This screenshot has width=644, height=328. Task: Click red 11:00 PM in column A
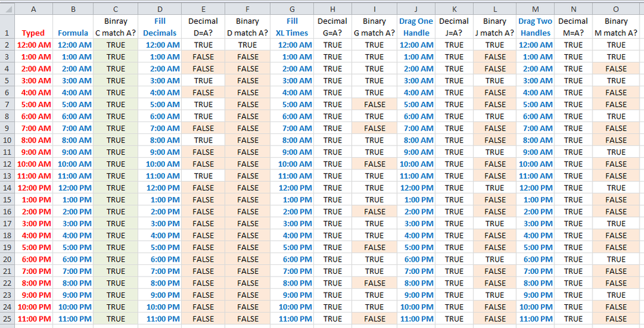pyautogui.click(x=34, y=319)
